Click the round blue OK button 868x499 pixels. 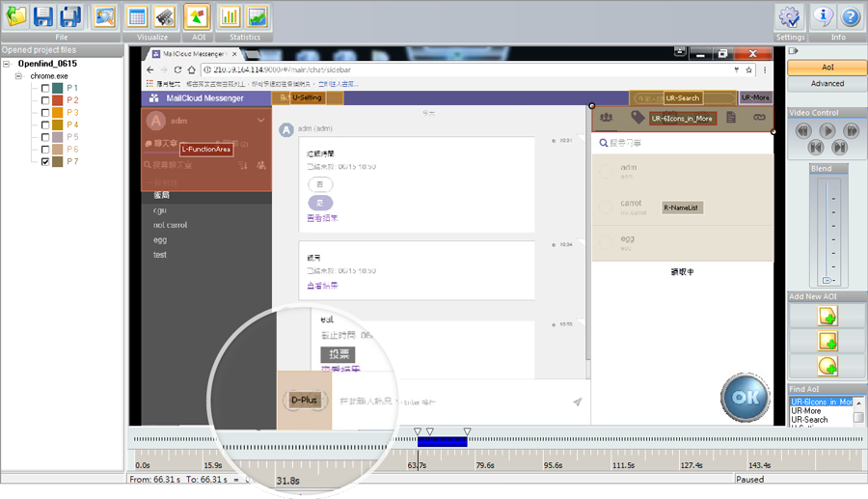click(x=744, y=397)
